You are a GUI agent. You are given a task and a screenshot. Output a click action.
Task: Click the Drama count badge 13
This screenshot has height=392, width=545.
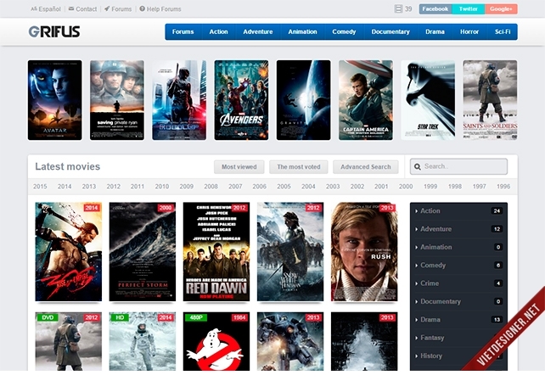tap(497, 319)
